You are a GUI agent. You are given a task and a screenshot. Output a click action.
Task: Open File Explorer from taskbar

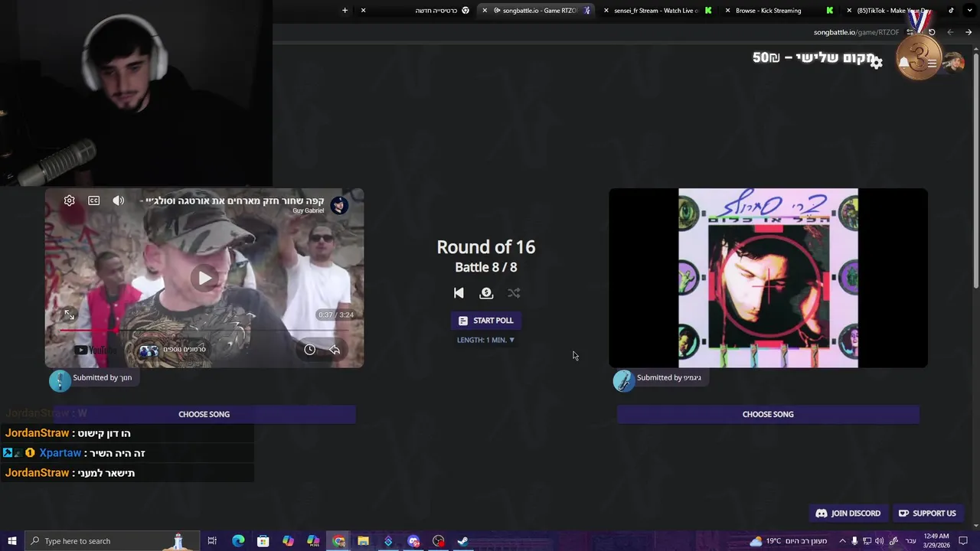pyautogui.click(x=363, y=541)
